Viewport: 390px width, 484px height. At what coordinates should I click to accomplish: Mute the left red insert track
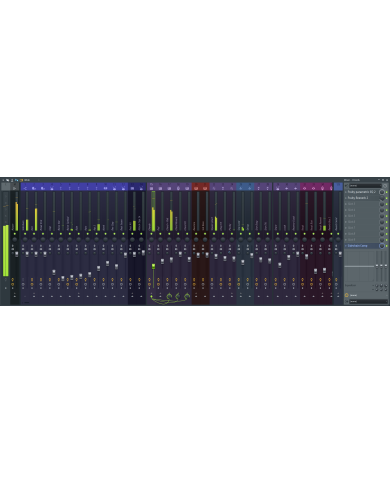tap(196, 234)
